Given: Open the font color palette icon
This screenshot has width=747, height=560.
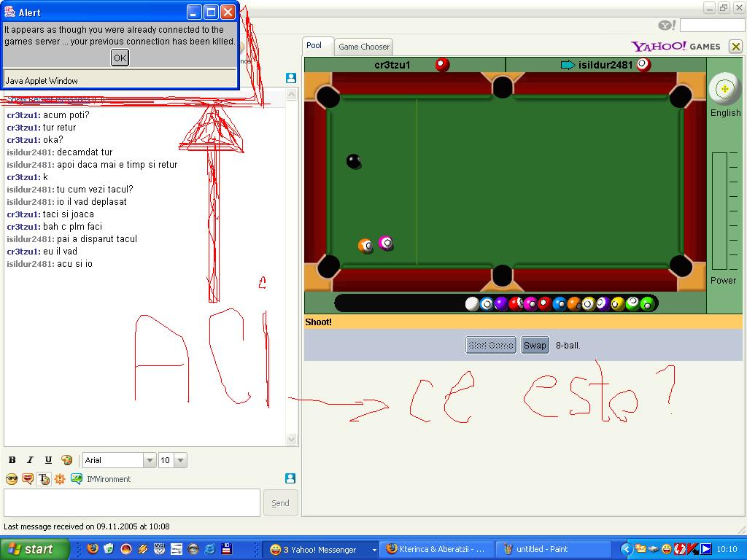Looking at the screenshot, I should click(66, 460).
